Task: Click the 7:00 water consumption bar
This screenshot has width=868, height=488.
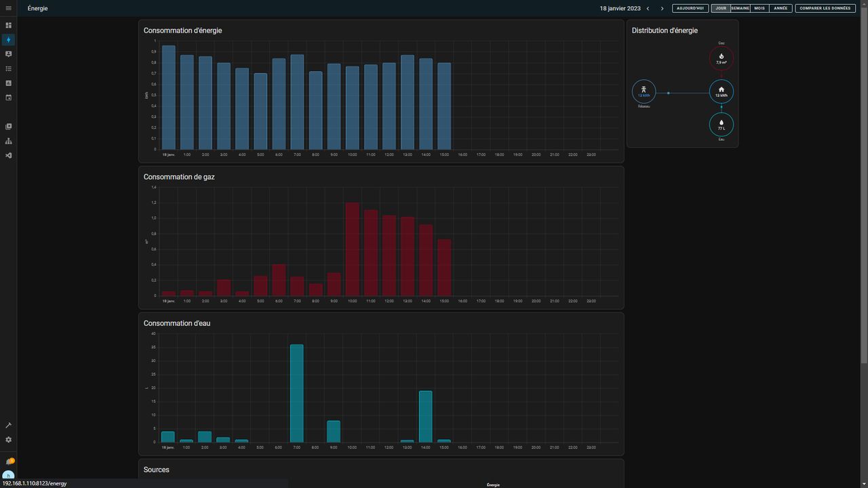Action: 296,393
